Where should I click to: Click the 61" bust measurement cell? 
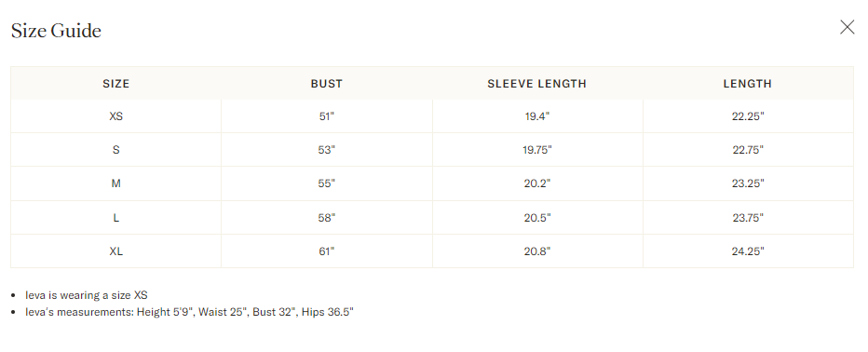click(327, 251)
